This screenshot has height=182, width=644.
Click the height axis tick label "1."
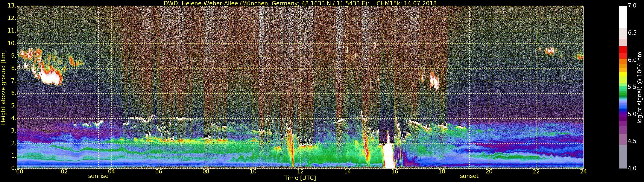(x=14, y=156)
